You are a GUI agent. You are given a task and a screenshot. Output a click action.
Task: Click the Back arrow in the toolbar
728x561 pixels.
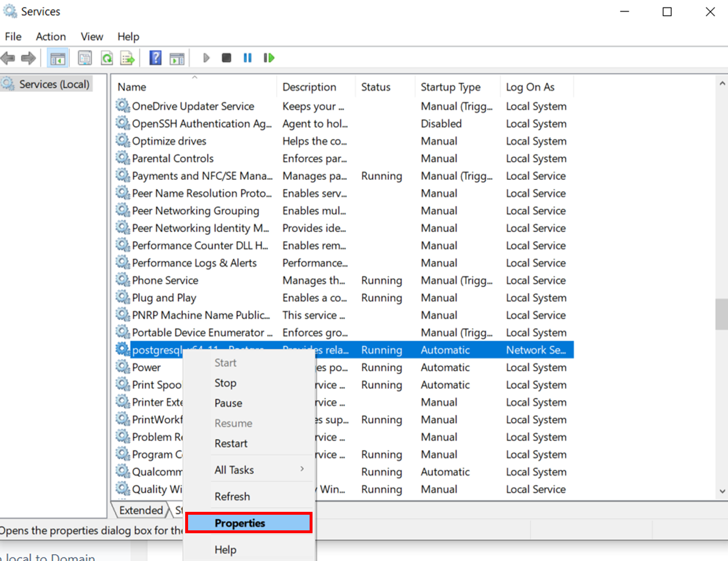[8, 58]
